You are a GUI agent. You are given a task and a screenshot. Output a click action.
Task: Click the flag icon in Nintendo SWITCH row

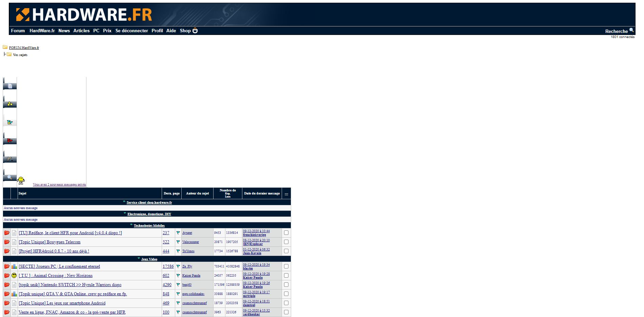coord(178,285)
